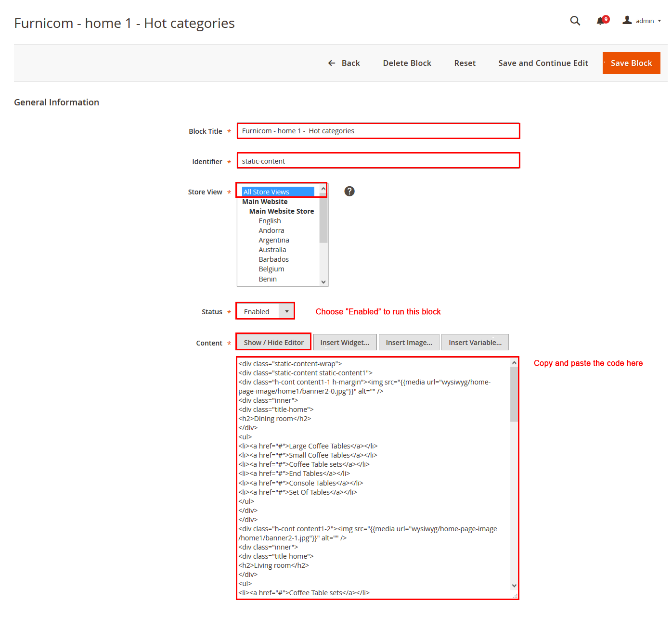Click the Store View list scrollbar thumb
This screenshot has width=672, height=627.
tap(323, 218)
